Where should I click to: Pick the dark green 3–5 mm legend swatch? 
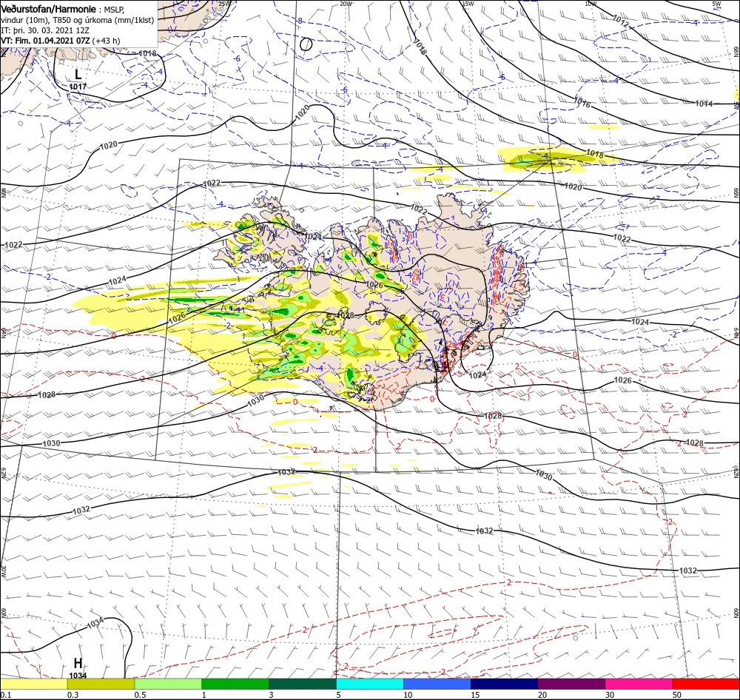pos(303,684)
